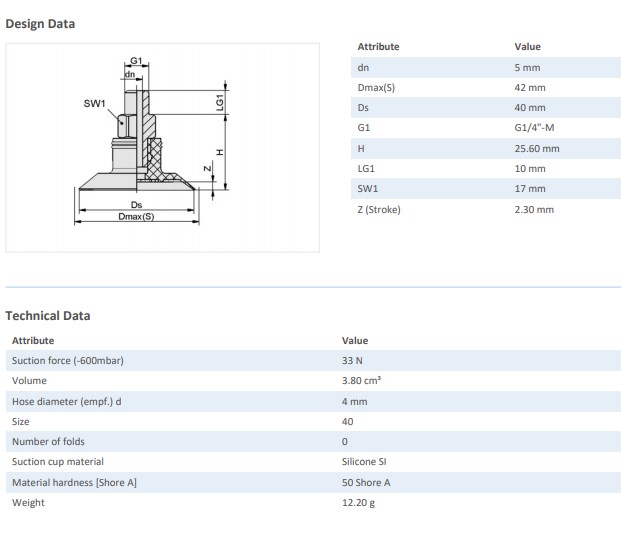
Task: Click the LG1 dimension label in drawing
Action: tap(219, 102)
